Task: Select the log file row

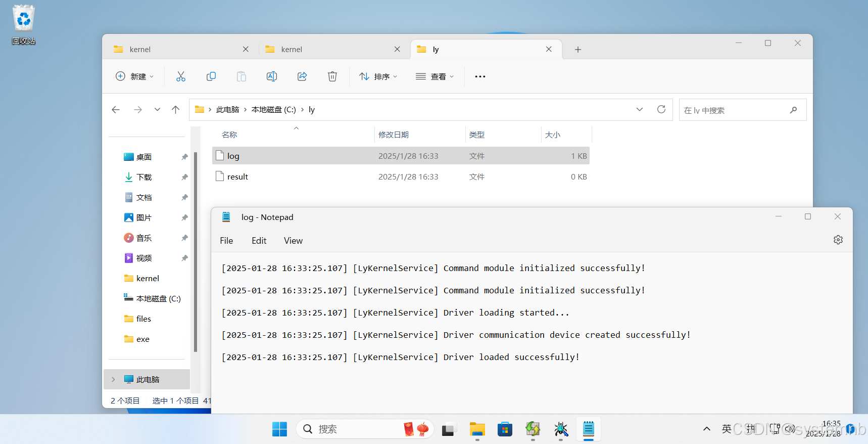Action: [401, 156]
